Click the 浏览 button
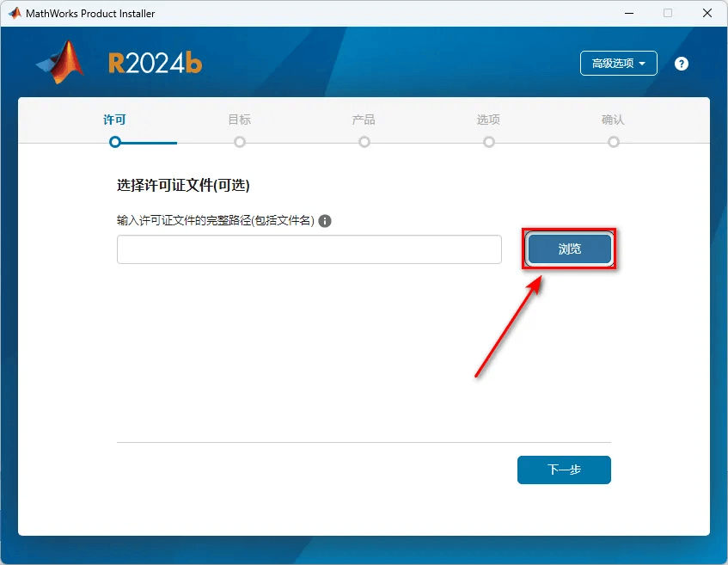The height and width of the screenshot is (565, 728). pos(569,249)
